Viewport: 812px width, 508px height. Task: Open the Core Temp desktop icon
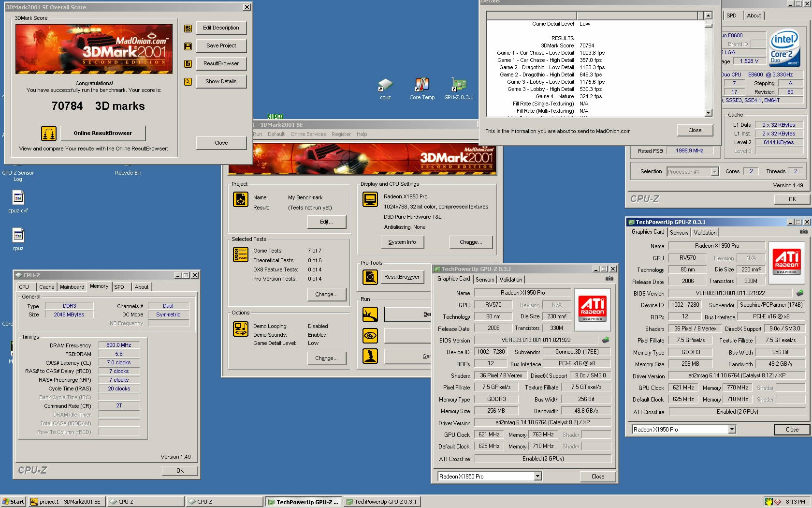point(422,85)
